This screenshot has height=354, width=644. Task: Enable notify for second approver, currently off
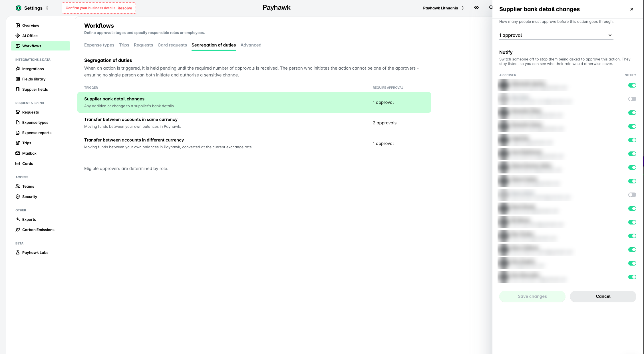pos(632,99)
